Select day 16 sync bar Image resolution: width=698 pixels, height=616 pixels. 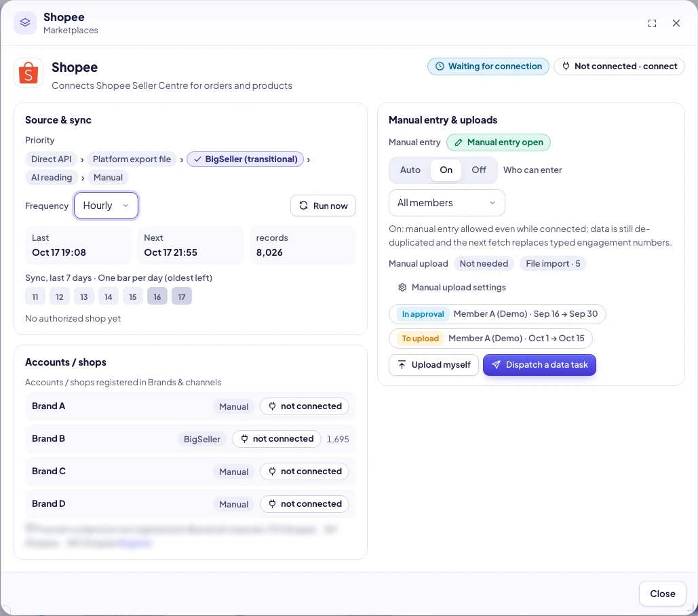tap(157, 296)
